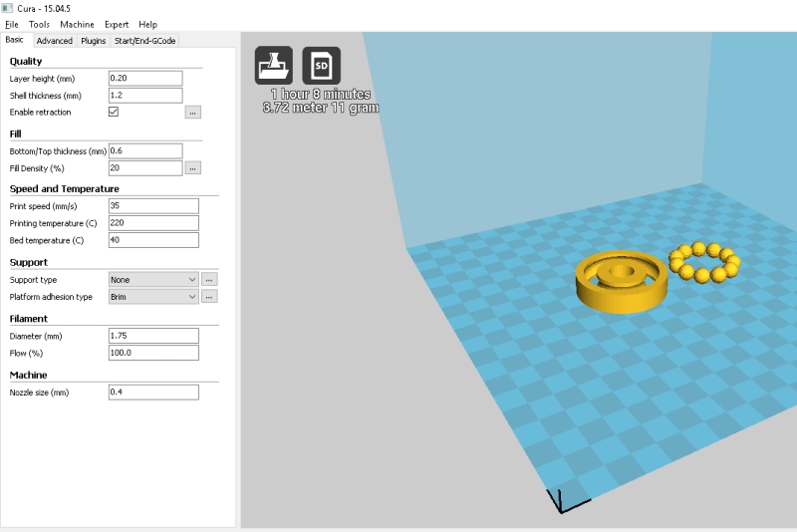This screenshot has width=797, height=532.
Task: Open the Platform adhesion type dropdown
Action: pyautogui.click(x=153, y=297)
